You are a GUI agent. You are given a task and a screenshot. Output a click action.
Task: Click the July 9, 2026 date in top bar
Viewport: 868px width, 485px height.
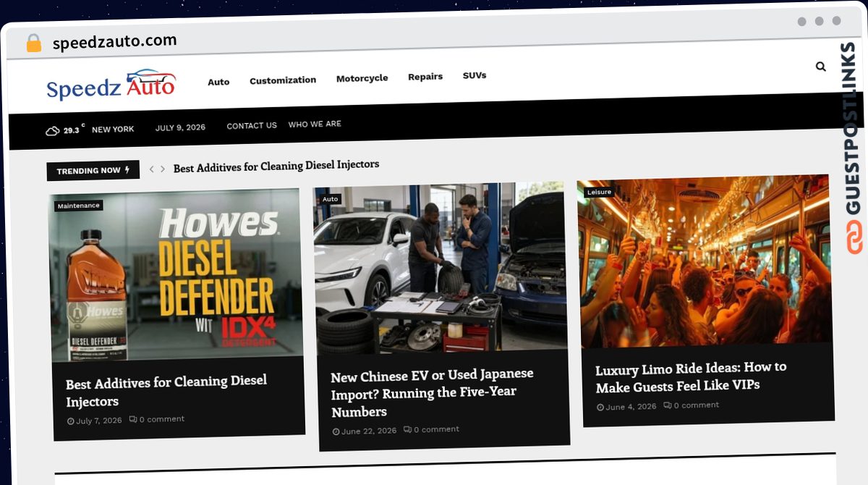point(180,127)
